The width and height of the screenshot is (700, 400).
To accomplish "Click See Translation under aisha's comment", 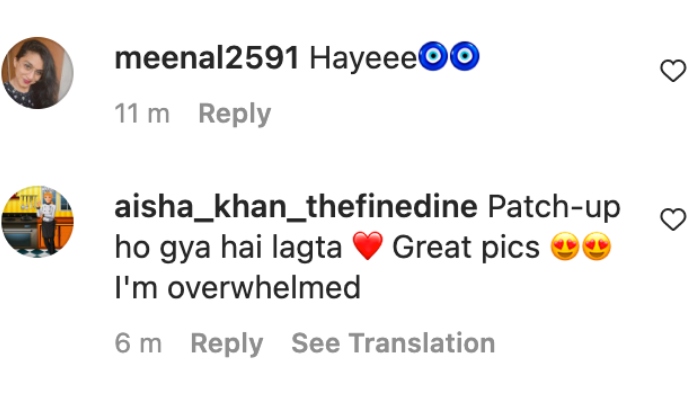I will tap(393, 343).
